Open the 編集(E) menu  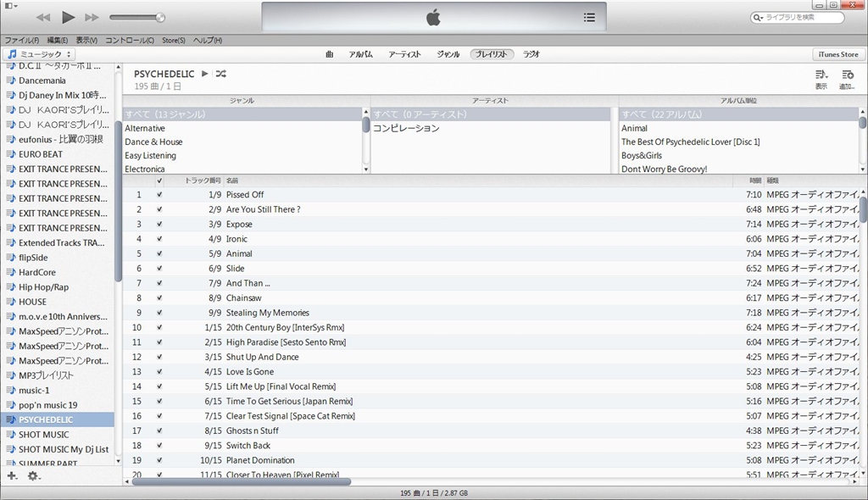pos(58,41)
